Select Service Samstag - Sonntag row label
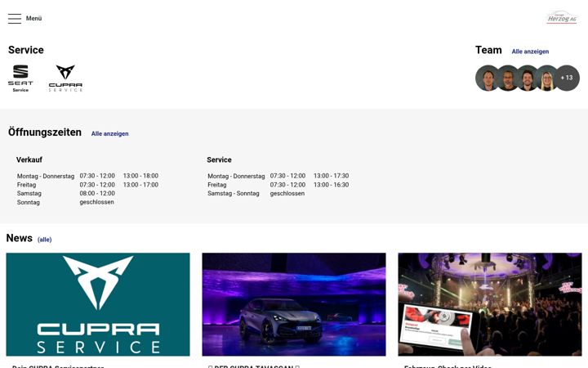The height and width of the screenshot is (368, 588). click(x=234, y=193)
